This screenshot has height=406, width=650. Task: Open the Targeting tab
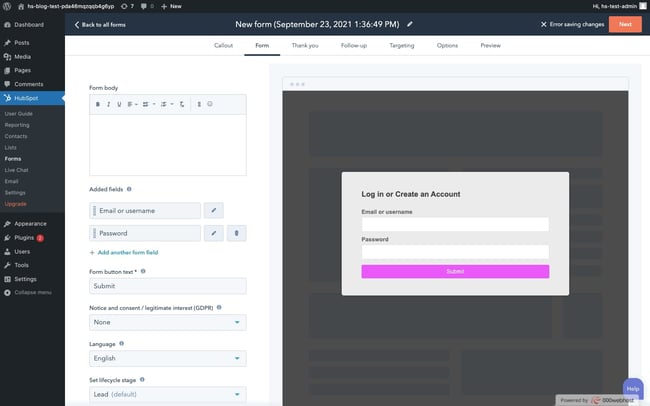(402, 45)
